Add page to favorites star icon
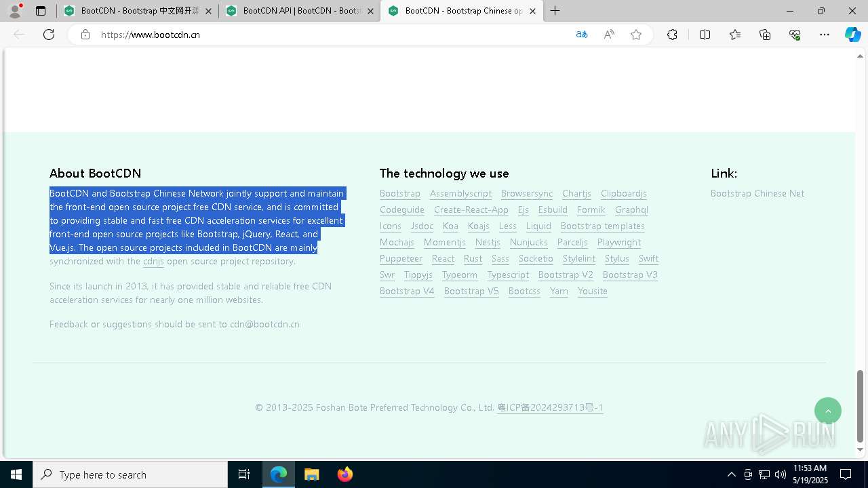The width and height of the screenshot is (868, 488). [x=636, y=35]
